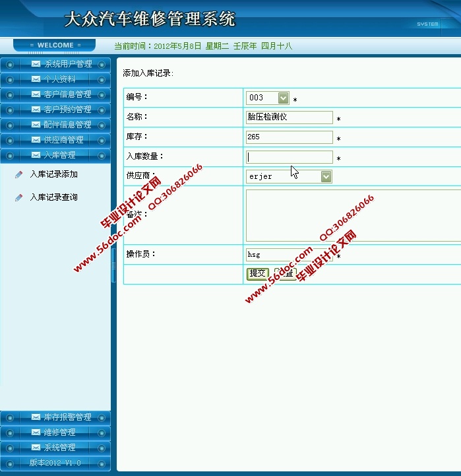Click the 版本2012 V1.0 footer label

pyautogui.click(x=55, y=463)
